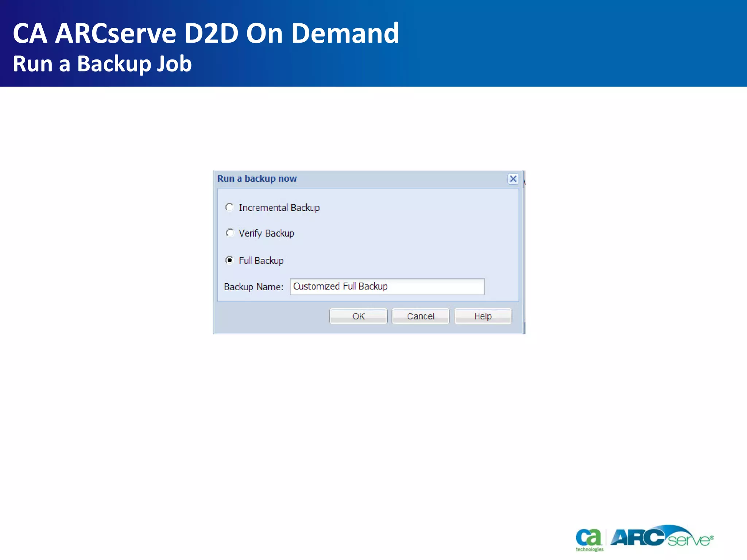Select the Incremental Backup radio button
This screenshot has width=747, height=560.
pos(229,207)
